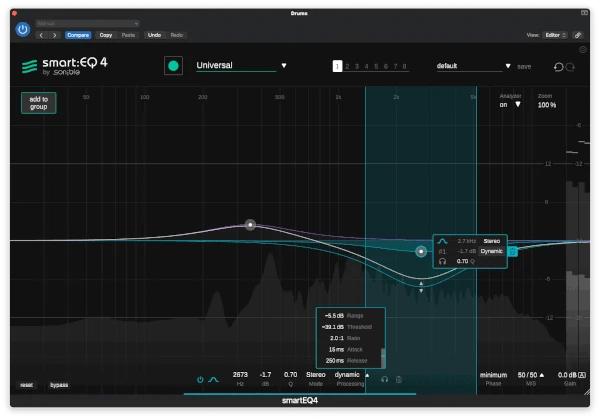Click the 0.0 dB output Gain value

click(567, 375)
